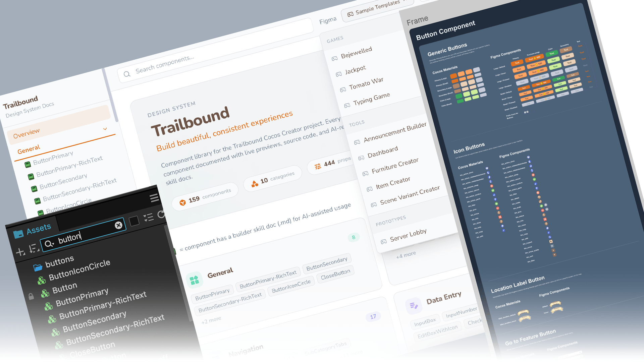Open ButtonSecondary-RichText in docs sidebar
Screen dimensions: 644x362
79,190
